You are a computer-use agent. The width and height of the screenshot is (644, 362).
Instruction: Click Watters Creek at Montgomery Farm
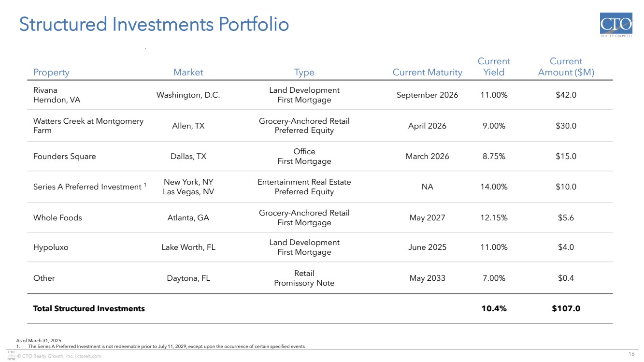(88, 126)
